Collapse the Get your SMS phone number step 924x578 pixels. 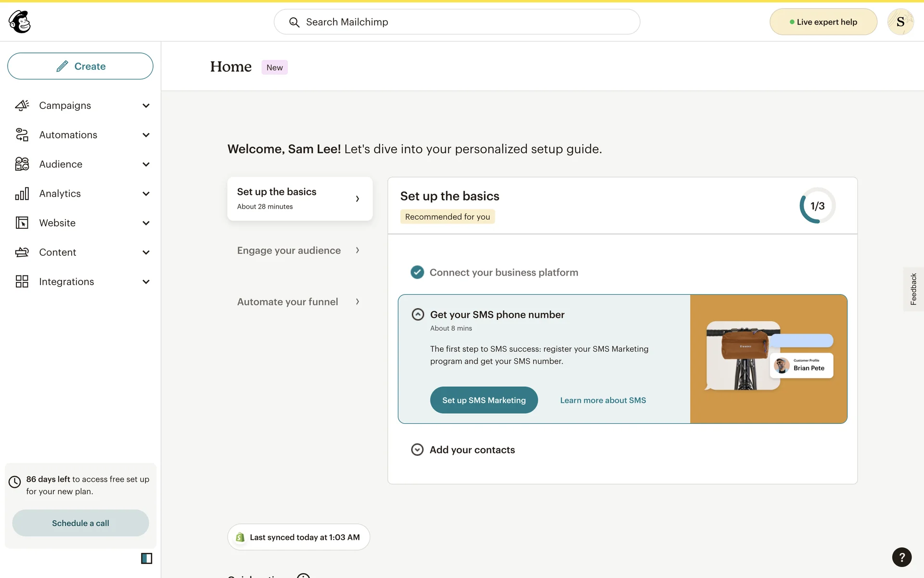[418, 315]
